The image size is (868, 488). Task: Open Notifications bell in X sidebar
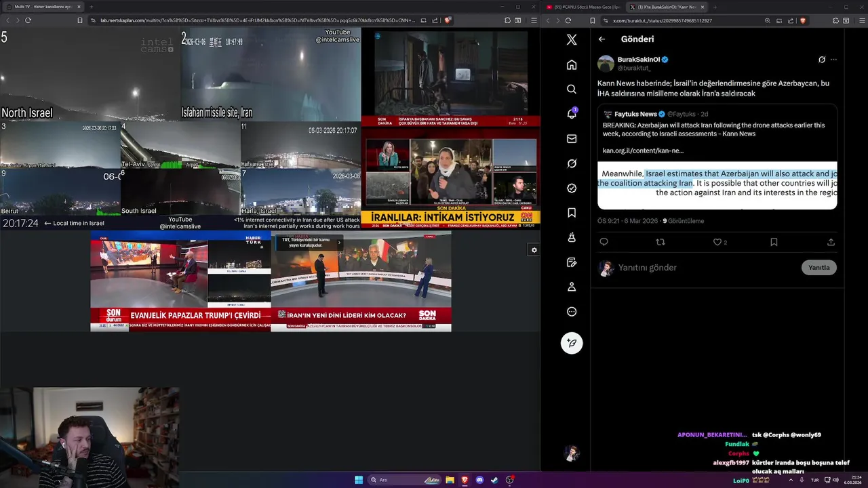[572, 114]
